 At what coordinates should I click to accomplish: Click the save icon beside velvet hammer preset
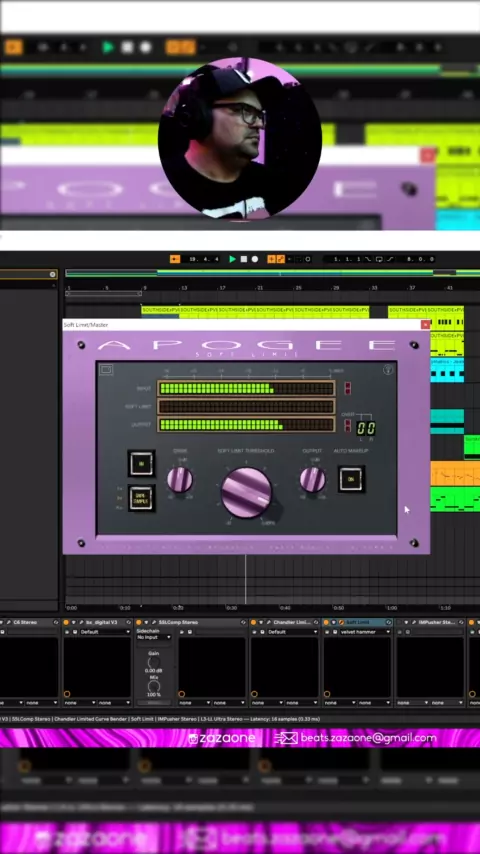pos(335,632)
